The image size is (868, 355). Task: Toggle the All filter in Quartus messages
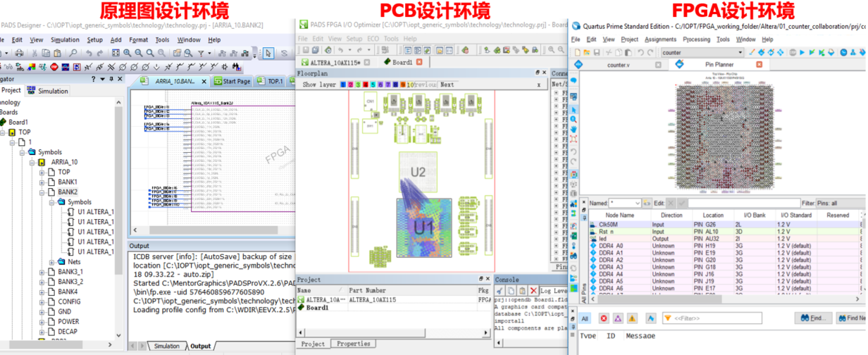[585, 318]
